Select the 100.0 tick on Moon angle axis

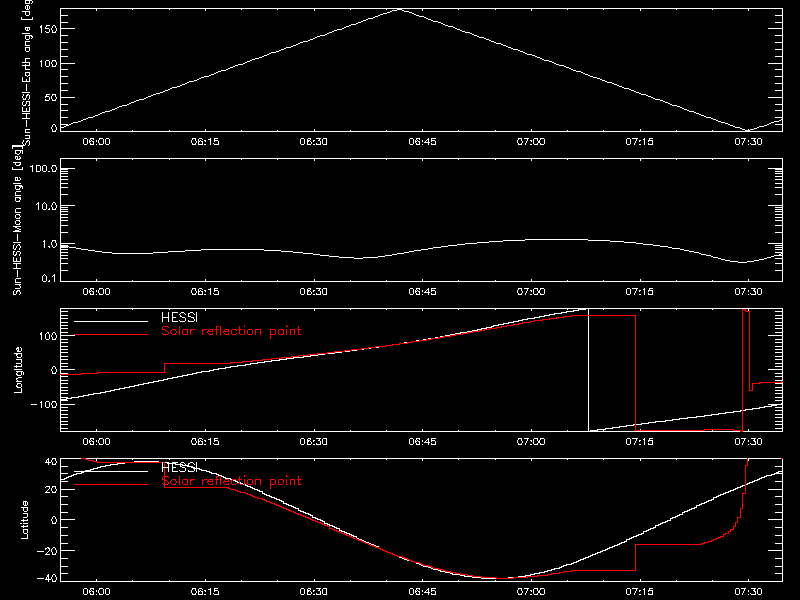[43, 169]
